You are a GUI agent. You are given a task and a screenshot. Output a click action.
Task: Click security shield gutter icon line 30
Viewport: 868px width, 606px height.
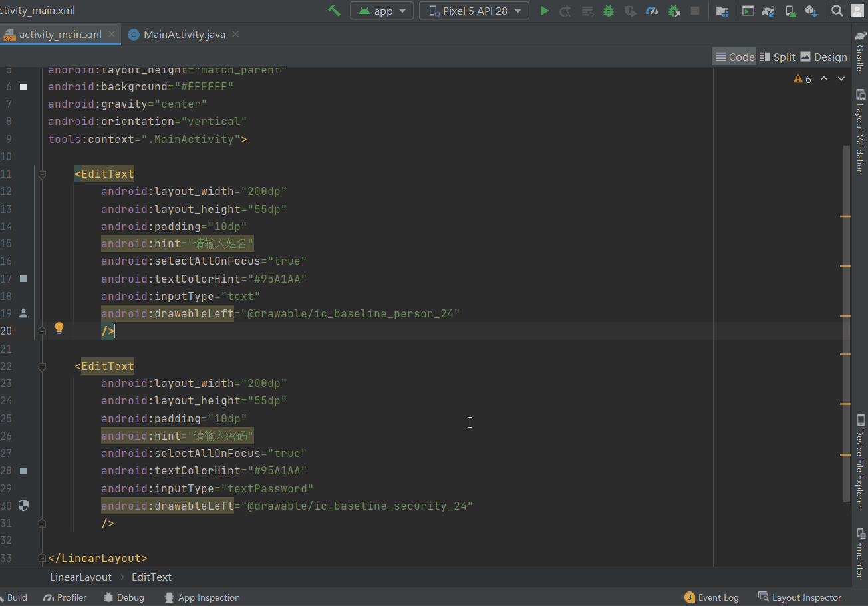23,505
